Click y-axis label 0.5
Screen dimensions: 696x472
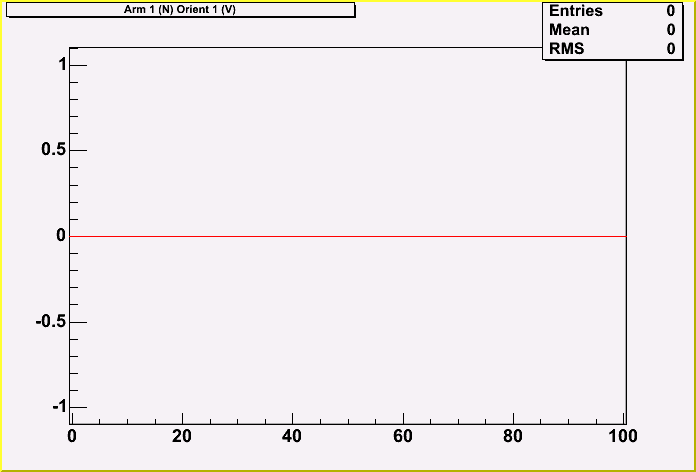(x=53, y=150)
